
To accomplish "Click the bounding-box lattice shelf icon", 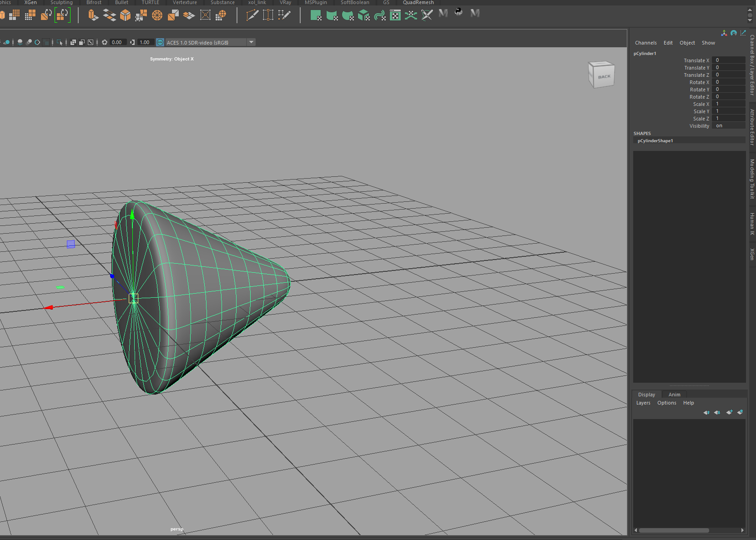I will (x=205, y=15).
